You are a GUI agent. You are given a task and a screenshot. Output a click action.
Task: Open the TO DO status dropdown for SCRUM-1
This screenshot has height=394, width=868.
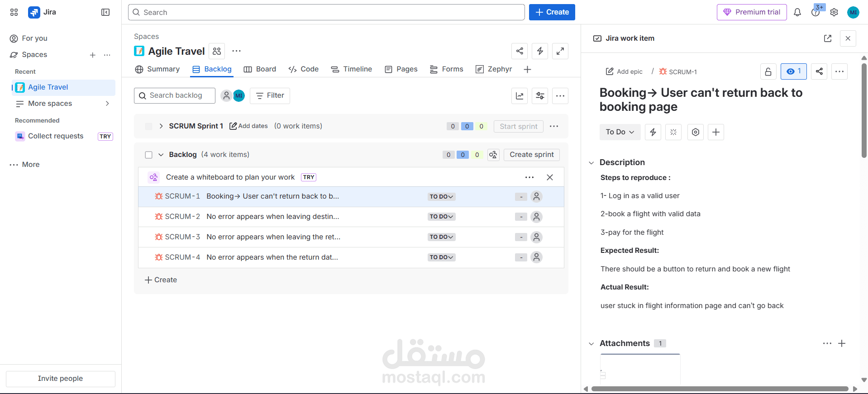point(441,197)
